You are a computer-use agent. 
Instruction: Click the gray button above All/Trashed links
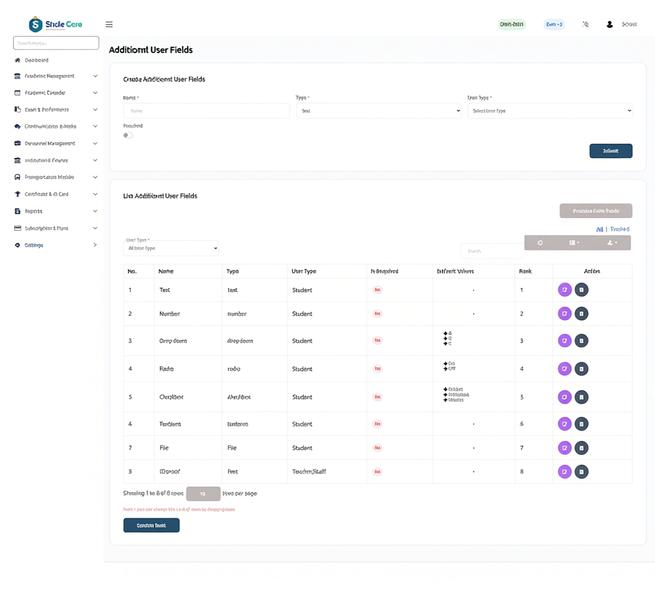tap(596, 211)
